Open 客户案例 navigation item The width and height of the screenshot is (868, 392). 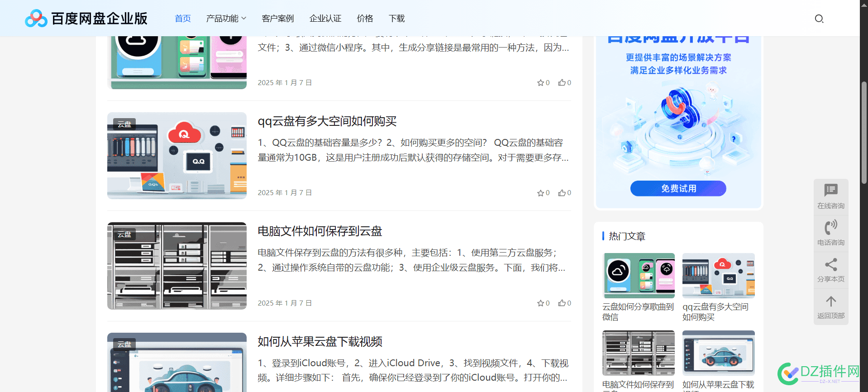coord(278,19)
